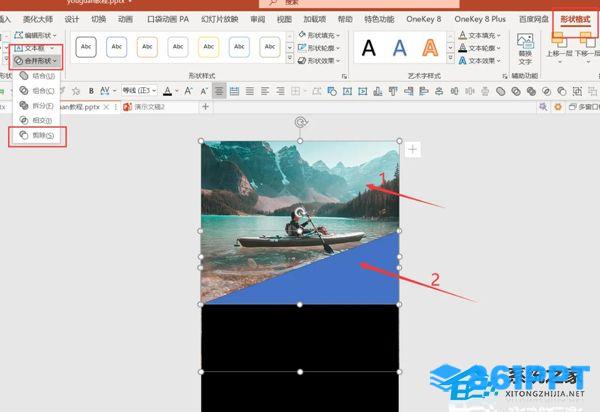Image resolution: width=600 pixels, height=412 pixels.
Task: Switch to the 设计 Design tab
Action: (x=72, y=19)
